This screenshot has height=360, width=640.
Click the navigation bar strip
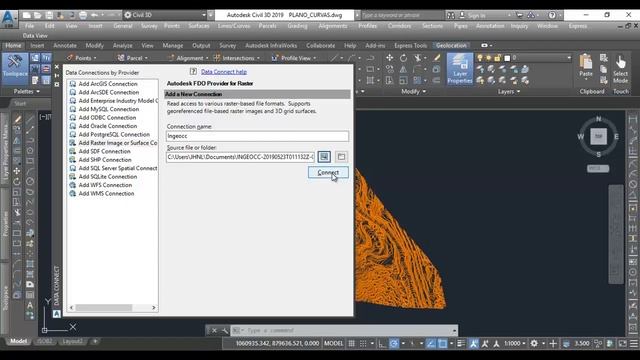(616, 234)
